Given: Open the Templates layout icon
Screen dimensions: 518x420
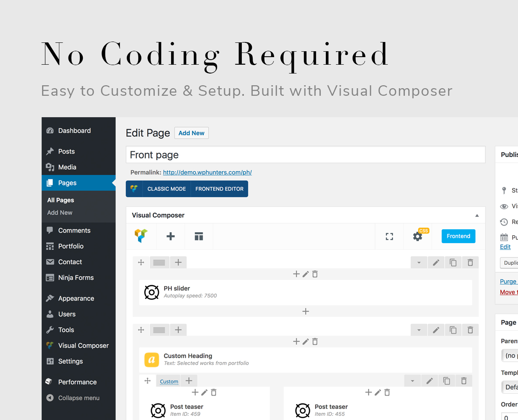Looking at the screenshot, I should pyautogui.click(x=199, y=236).
